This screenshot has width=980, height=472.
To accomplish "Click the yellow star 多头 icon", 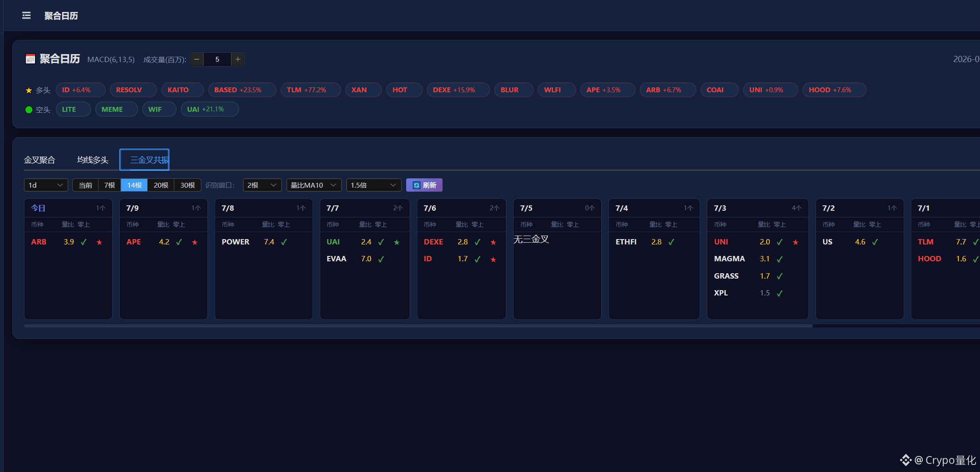I will coord(29,90).
